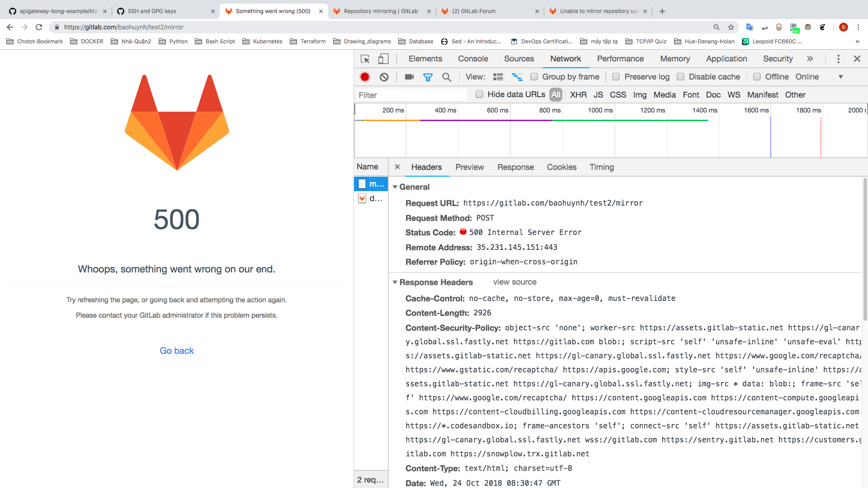868x488 pixels.
Task: Enable screenshot capture with camera icon
Action: click(x=409, y=77)
